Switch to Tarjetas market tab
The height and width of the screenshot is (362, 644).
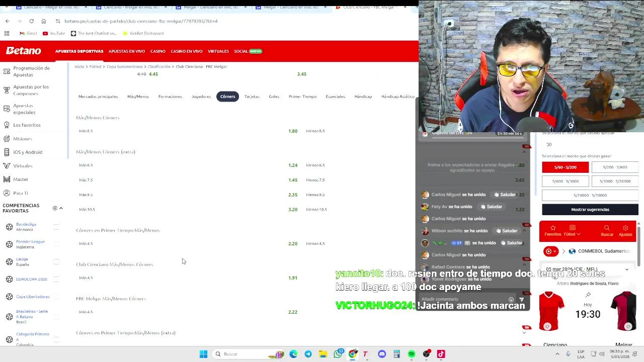click(x=252, y=97)
